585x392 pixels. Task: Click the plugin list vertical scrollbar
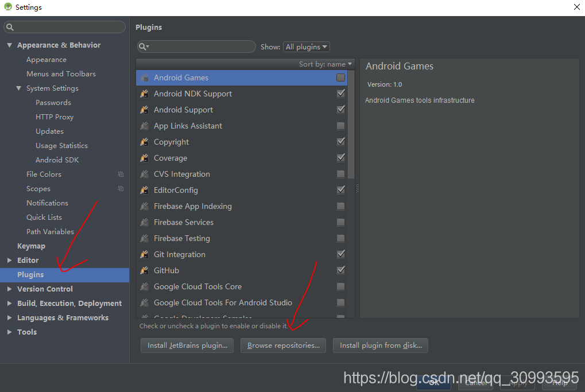coord(351,125)
